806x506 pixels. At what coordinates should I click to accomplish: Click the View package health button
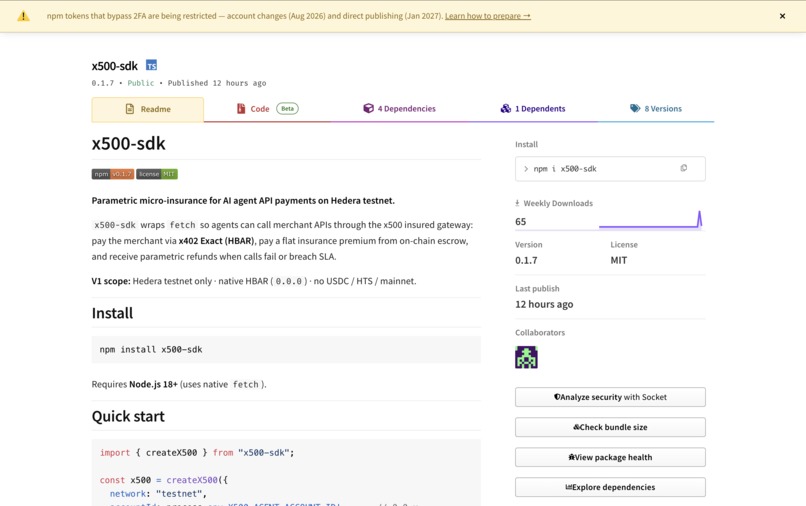pos(610,457)
